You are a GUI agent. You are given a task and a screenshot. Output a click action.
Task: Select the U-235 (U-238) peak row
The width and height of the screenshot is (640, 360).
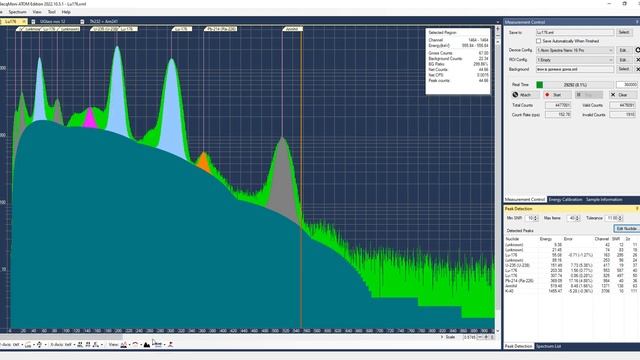click(x=571, y=265)
